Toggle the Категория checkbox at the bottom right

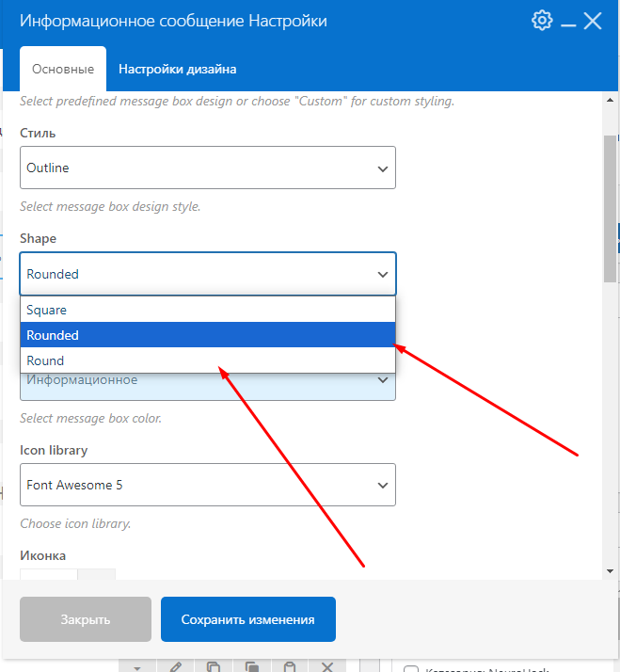pyautogui.click(x=410, y=669)
